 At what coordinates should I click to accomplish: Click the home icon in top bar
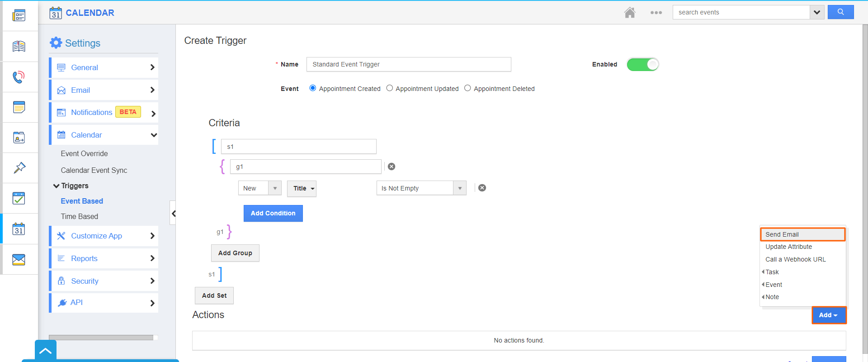630,13
